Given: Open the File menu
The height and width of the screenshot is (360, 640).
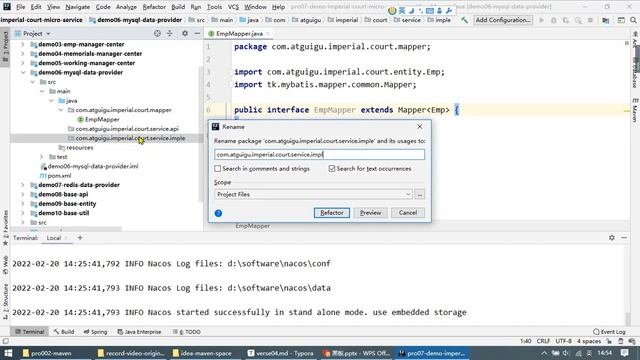Looking at the screenshot, I should pyautogui.click(x=20, y=7).
